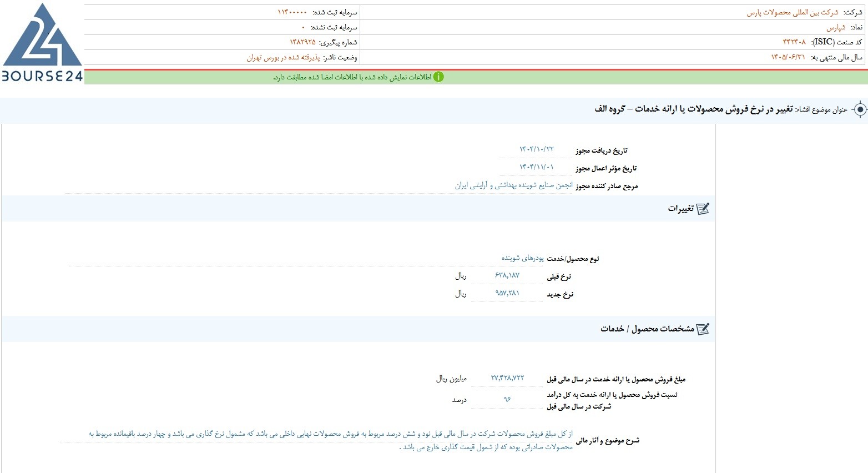
Task: Click the green info icon in the notice bar
Action: tap(438, 77)
